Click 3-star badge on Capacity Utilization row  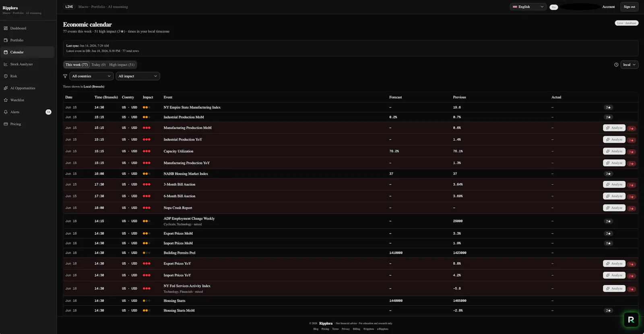point(632,152)
